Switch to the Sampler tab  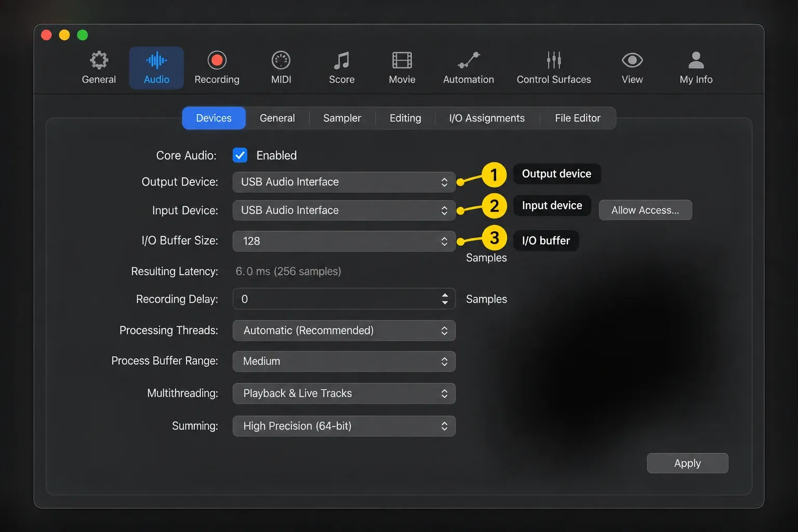pyautogui.click(x=342, y=118)
